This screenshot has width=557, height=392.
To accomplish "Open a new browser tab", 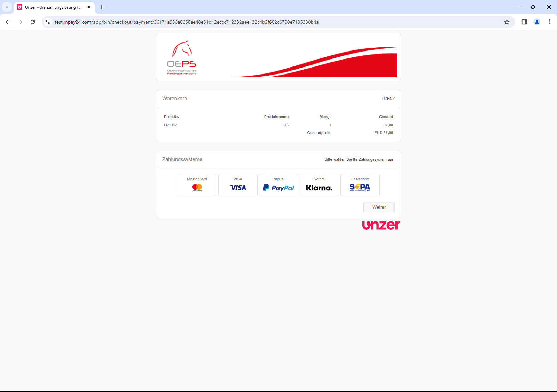I will [x=102, y=7].
